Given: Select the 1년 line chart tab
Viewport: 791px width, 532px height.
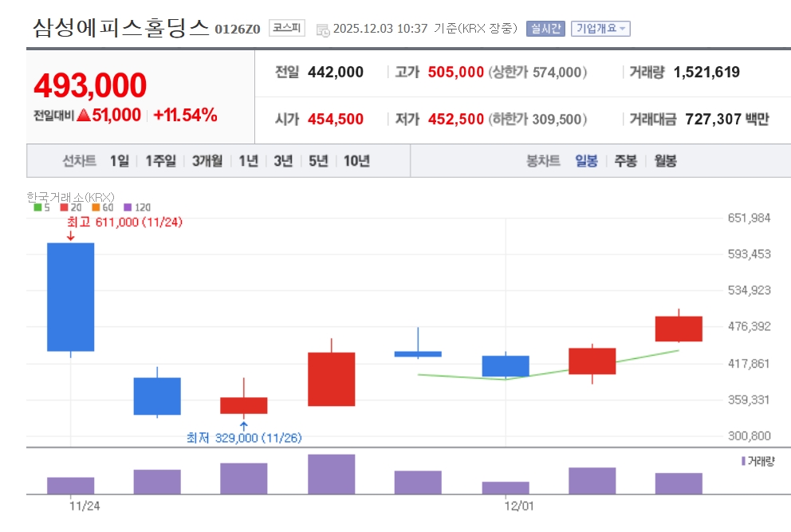Looking at the screenshot, I should [x=249, y=161].
